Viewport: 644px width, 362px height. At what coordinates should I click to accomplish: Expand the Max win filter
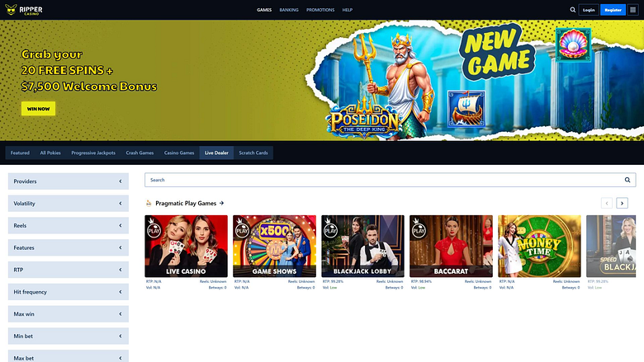coord(69,314)
